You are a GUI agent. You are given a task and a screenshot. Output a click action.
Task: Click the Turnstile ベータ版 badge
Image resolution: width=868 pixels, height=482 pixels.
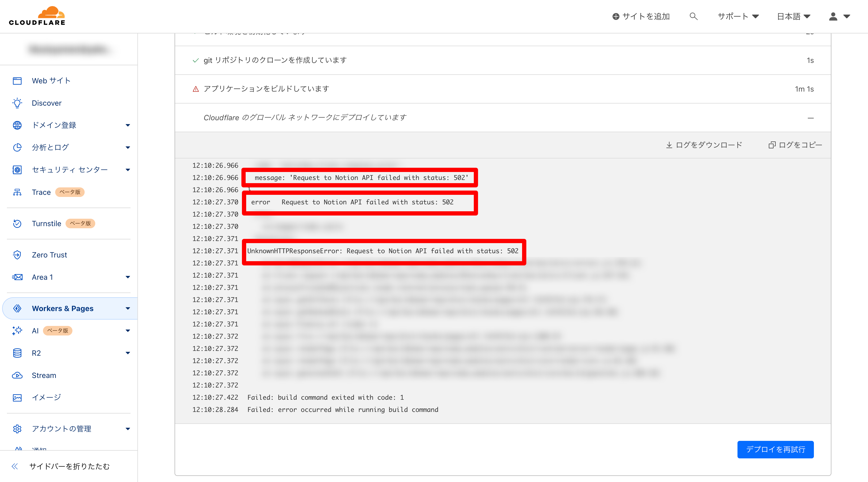click(x=80, y=223)
